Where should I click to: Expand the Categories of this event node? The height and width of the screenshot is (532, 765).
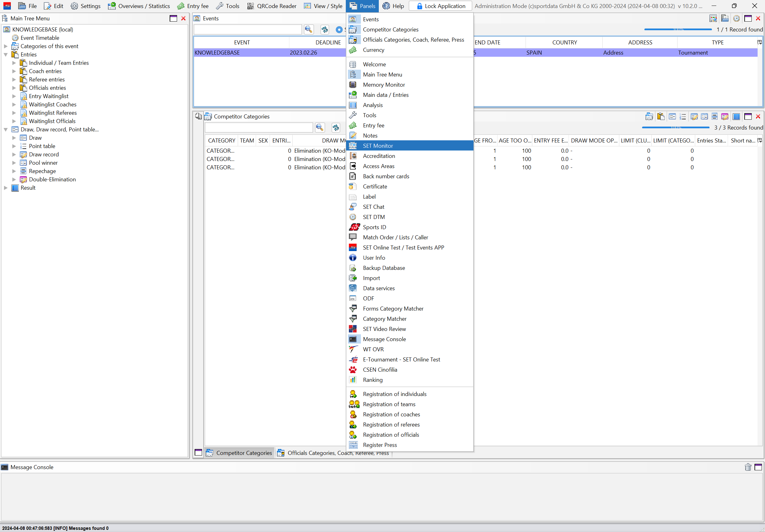(6, 46)
